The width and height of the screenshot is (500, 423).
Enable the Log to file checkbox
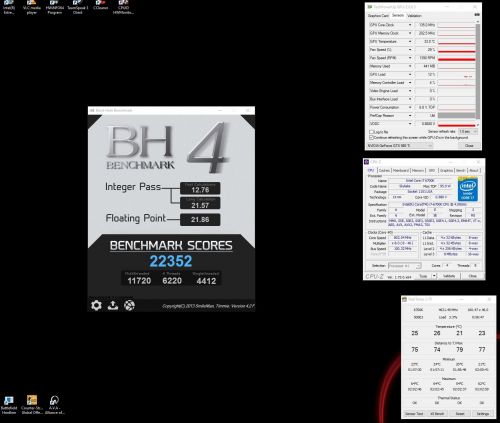(x=371, y=132)
